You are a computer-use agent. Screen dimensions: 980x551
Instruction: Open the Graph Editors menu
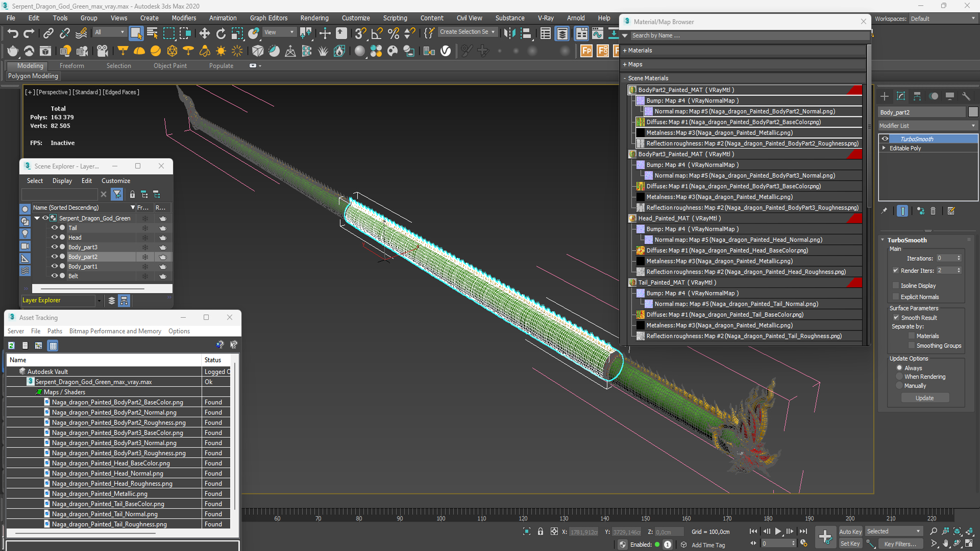[268, 18]
